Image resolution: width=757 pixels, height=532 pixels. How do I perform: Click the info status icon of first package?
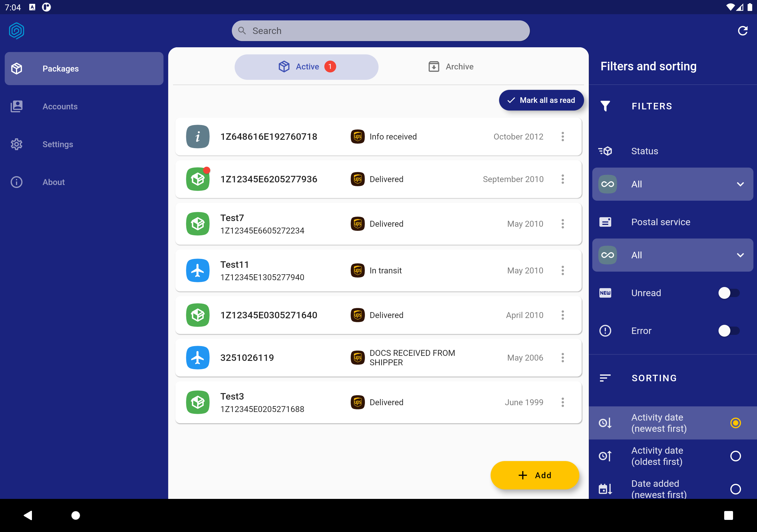pos(198,137)
